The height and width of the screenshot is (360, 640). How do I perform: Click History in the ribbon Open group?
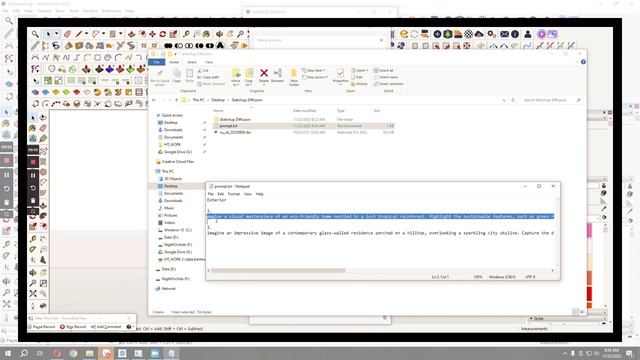(359, 84)
